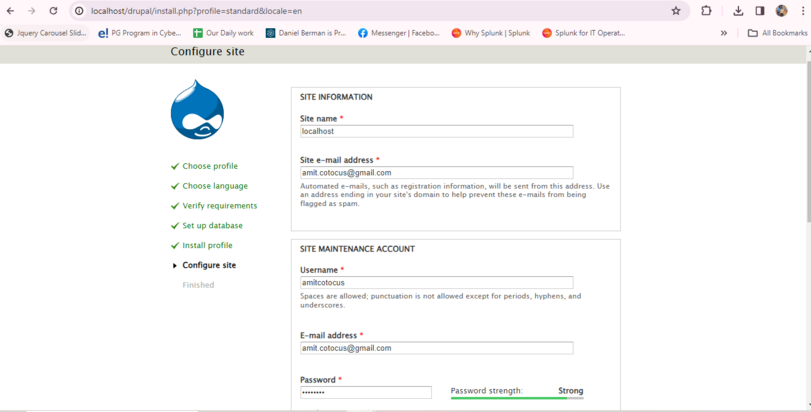Click the Configure site active step
The height and width of the screenshot is (412, 811).
click(x=209, y=265)
